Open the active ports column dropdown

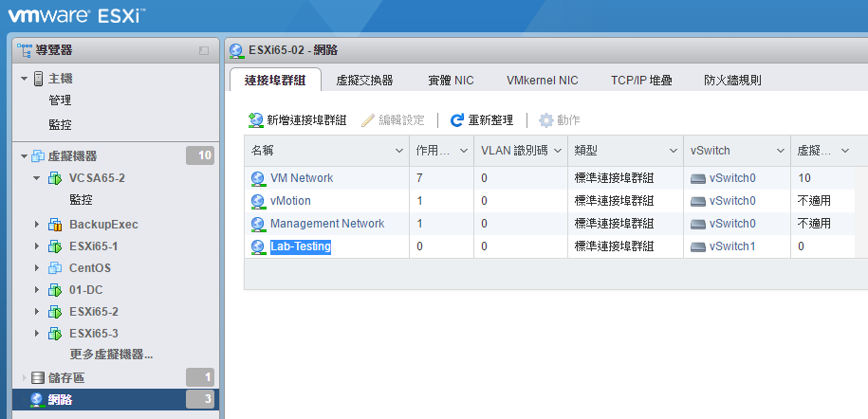(x=464, y=151)
